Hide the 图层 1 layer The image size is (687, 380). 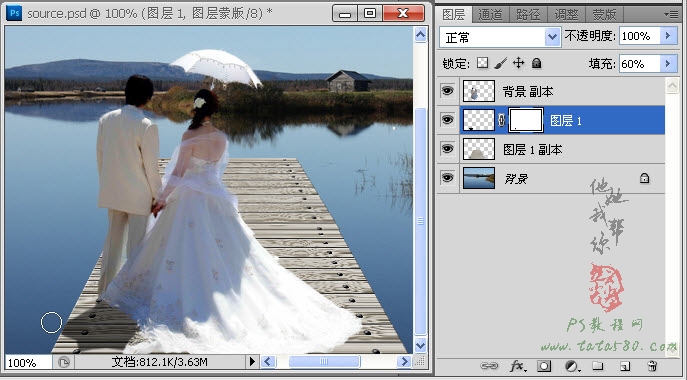(447, 120)
